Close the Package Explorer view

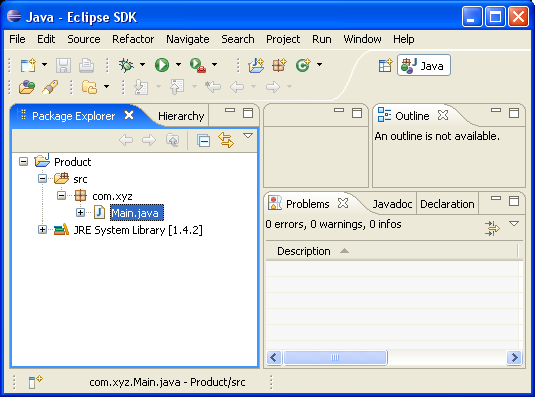pos(129,115)
